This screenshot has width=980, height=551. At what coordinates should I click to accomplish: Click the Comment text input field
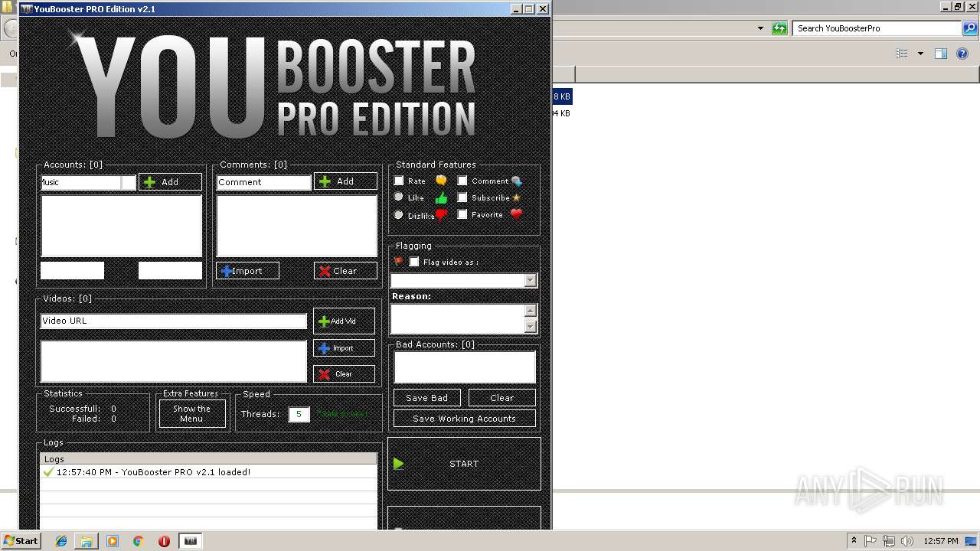263,182
